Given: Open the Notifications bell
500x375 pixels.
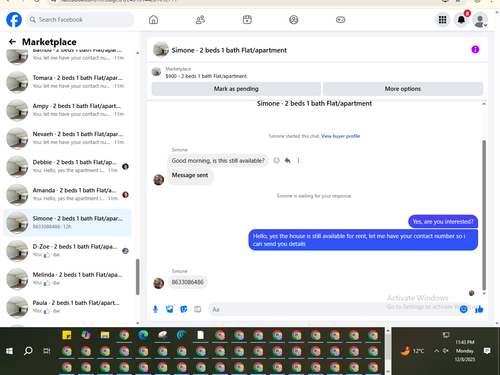Looking at the screenshot, I should pos(461,20).
